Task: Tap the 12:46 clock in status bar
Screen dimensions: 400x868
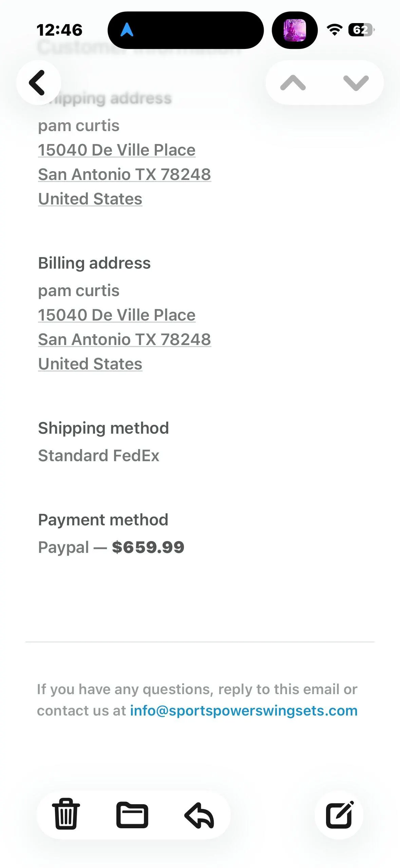Action: tap(59, 30)
